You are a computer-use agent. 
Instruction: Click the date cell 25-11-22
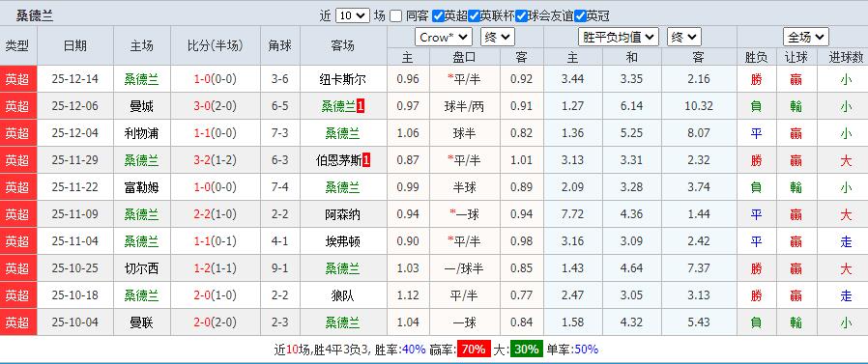click(74, 187)
